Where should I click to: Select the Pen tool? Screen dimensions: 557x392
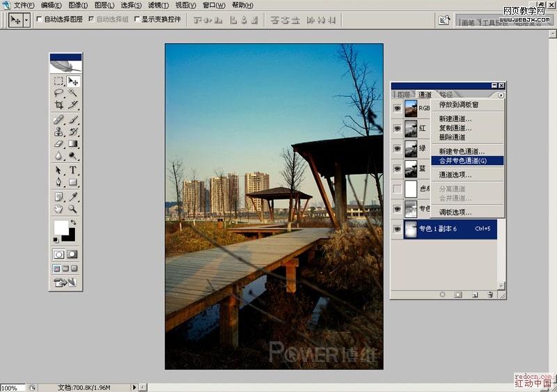[x=58, y=182]
